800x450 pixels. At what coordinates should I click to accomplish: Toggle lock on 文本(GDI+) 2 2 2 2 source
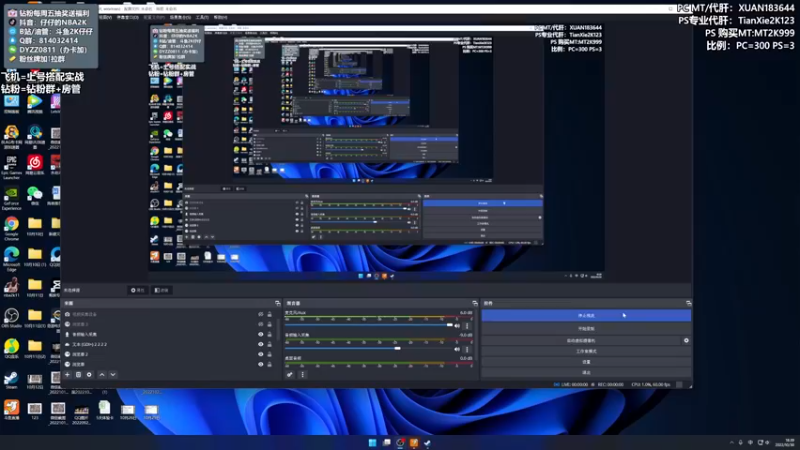pyautogui.click(x=269, y=344)
